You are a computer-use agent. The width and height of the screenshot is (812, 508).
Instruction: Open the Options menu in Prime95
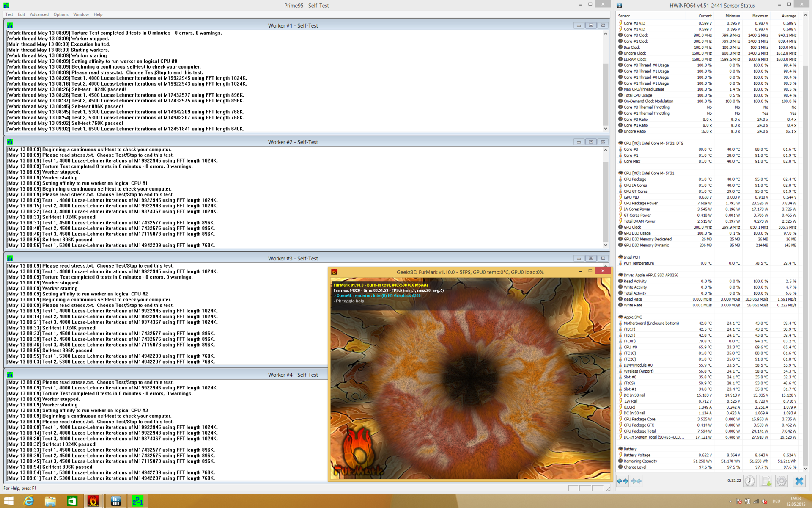pyautogui.click(x=60, y=14)
